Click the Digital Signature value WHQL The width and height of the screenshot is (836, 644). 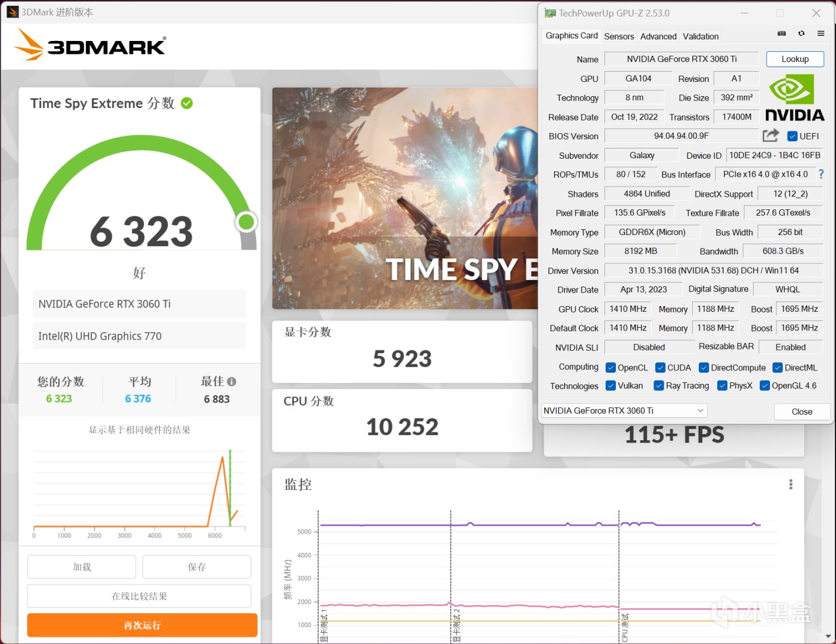[x=788, y=289]
